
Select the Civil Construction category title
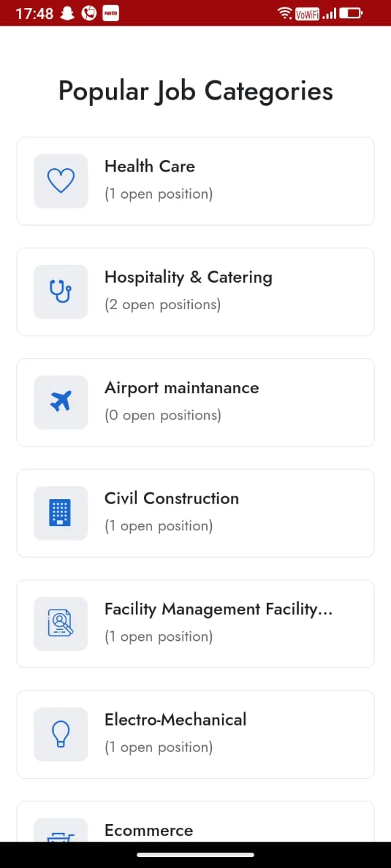tap(172, 498)
